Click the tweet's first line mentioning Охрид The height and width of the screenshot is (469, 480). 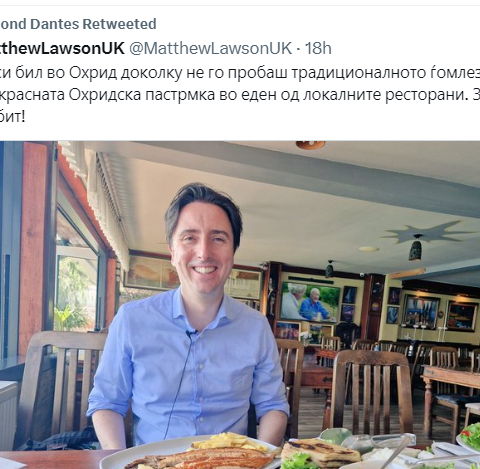[x=240, y=72]
